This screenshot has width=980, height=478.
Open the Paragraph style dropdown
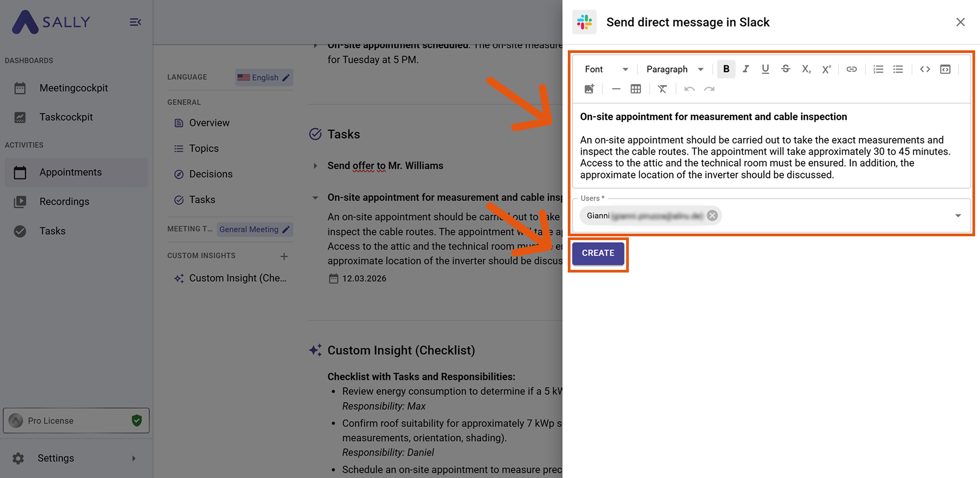click(675, 69)
